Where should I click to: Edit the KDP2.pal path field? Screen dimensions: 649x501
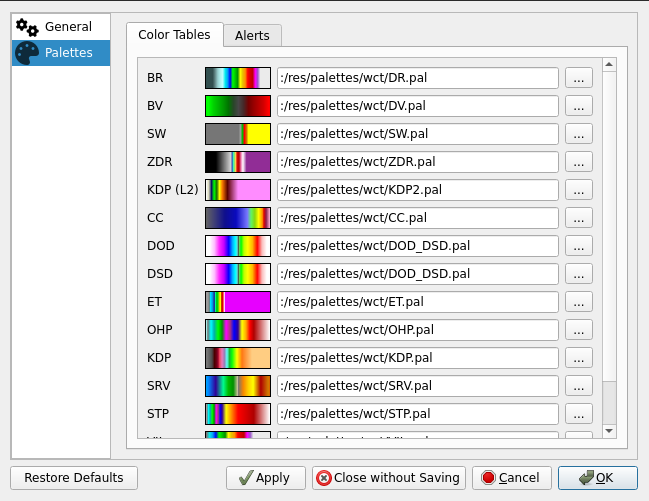tap(418, 190)
